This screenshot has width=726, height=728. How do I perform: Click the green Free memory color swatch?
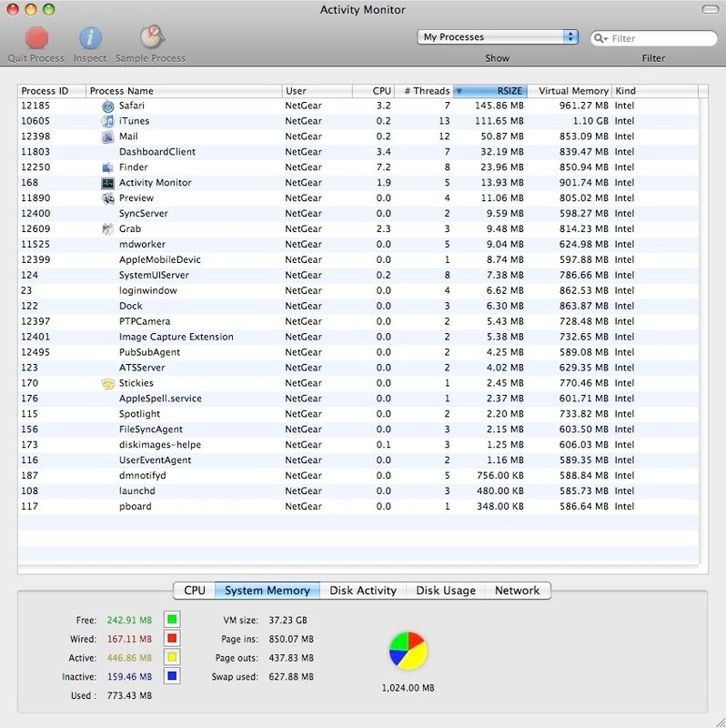point(172,620)
